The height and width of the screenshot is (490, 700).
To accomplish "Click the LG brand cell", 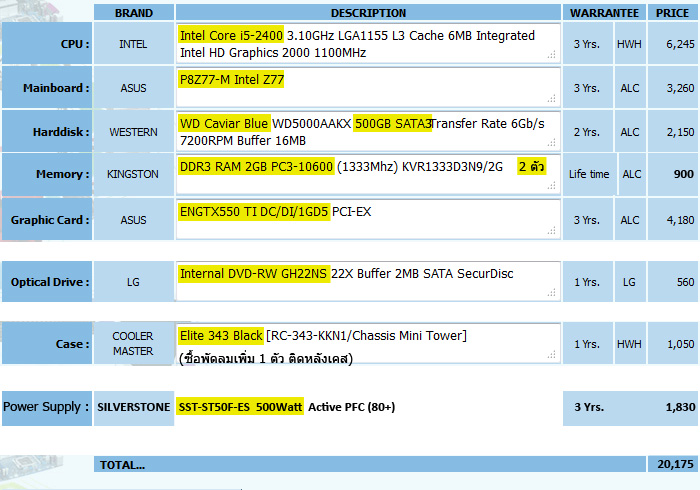I will tap(133, 282).
